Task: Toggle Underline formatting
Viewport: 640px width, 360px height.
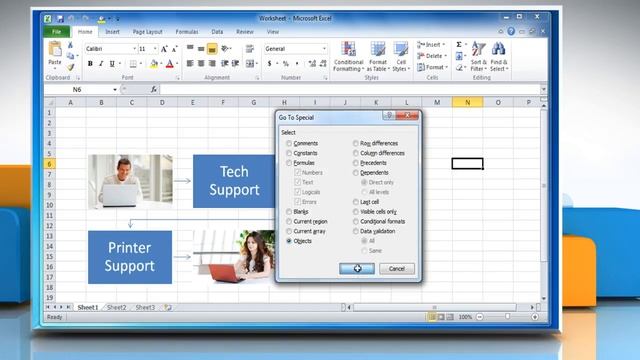Action: pyautogui.click(x=112, y=64)
